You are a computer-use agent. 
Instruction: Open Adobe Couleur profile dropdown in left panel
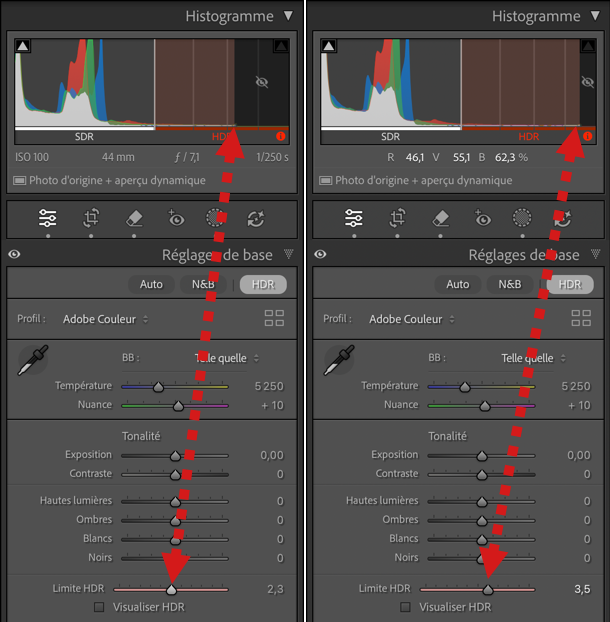tap(105, 319)
